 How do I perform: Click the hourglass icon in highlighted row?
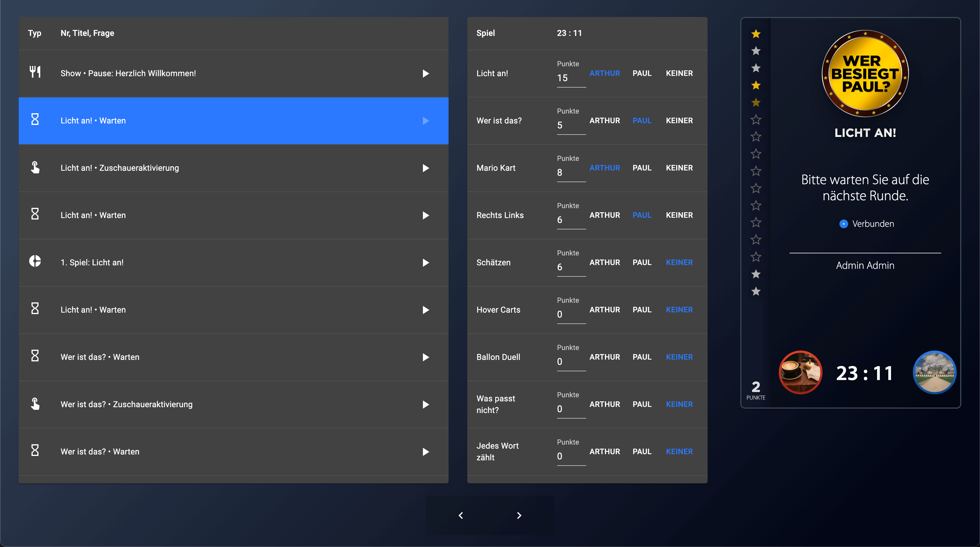[x=35, y=119]
